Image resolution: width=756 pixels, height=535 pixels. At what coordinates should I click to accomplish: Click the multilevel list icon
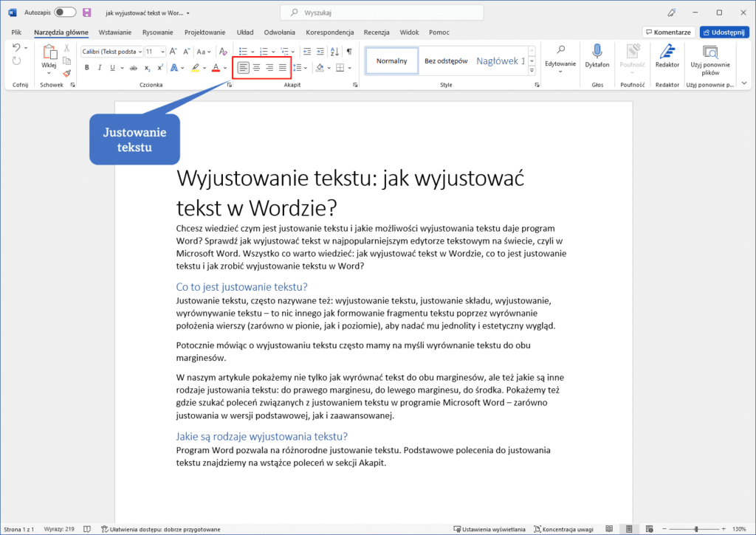pos(284,51)
